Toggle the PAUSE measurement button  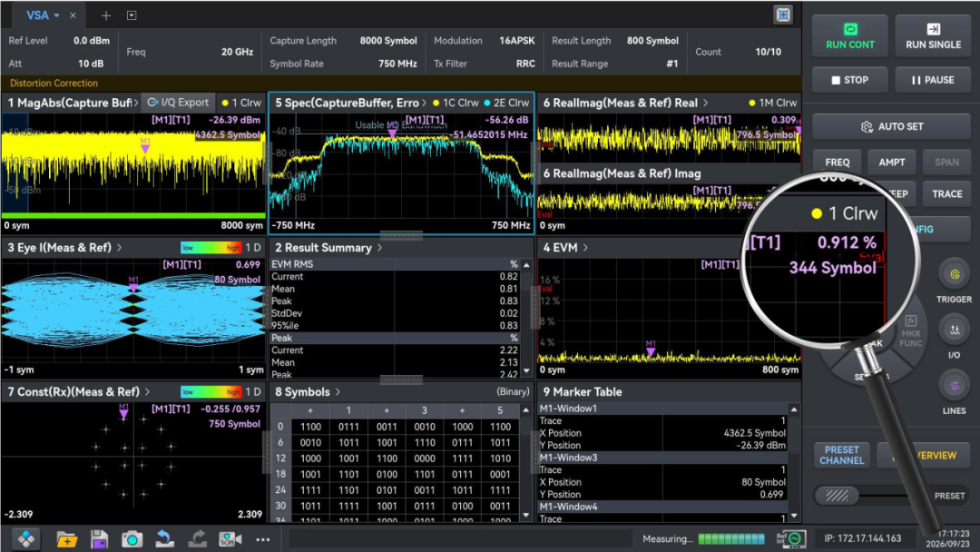(933, 80)
